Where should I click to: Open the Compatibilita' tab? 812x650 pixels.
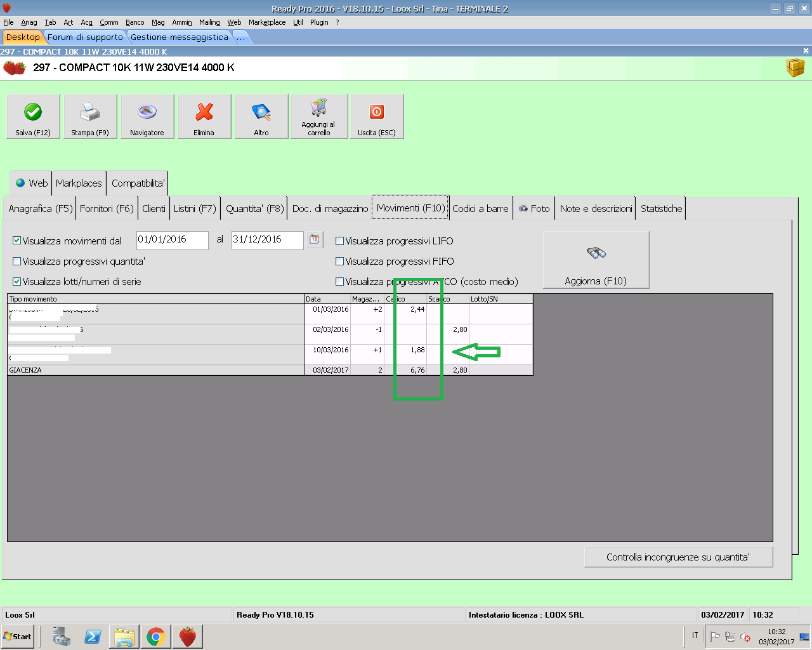coord(138,183)
